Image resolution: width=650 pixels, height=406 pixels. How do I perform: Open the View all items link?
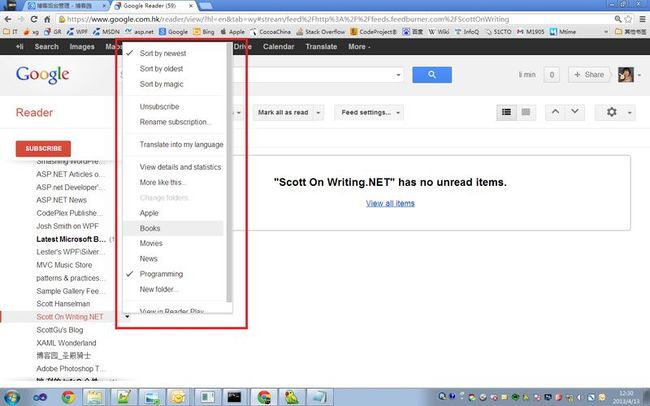click(x=390, y=204)
